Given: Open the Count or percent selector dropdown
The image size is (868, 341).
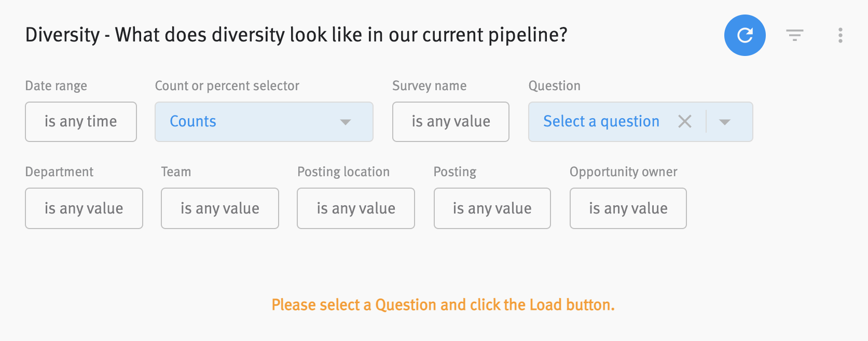Looking at the screenshot, I should point(264,122).
